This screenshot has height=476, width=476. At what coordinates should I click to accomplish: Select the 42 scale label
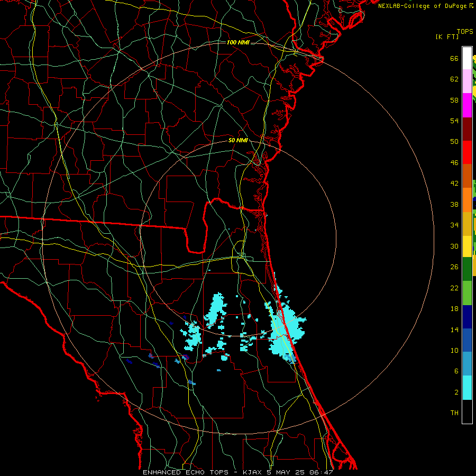454,184
